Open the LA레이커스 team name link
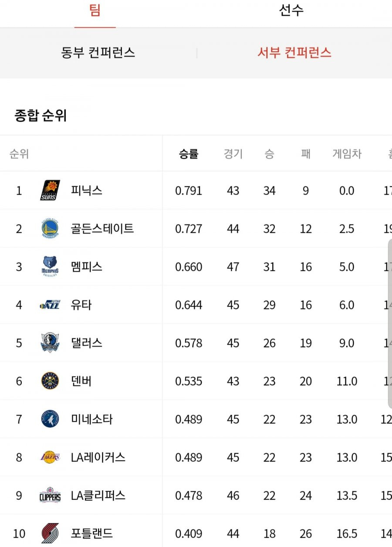 [98, 457]
